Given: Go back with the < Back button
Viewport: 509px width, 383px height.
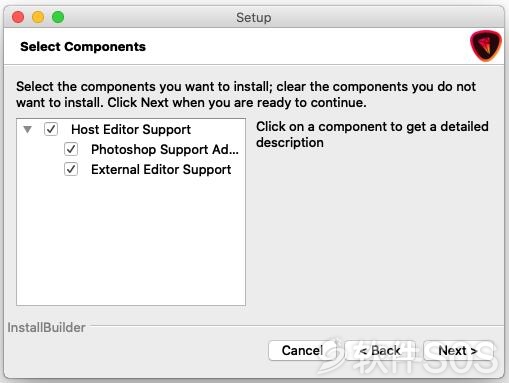Looking at the screenshot, I should 380,350.
